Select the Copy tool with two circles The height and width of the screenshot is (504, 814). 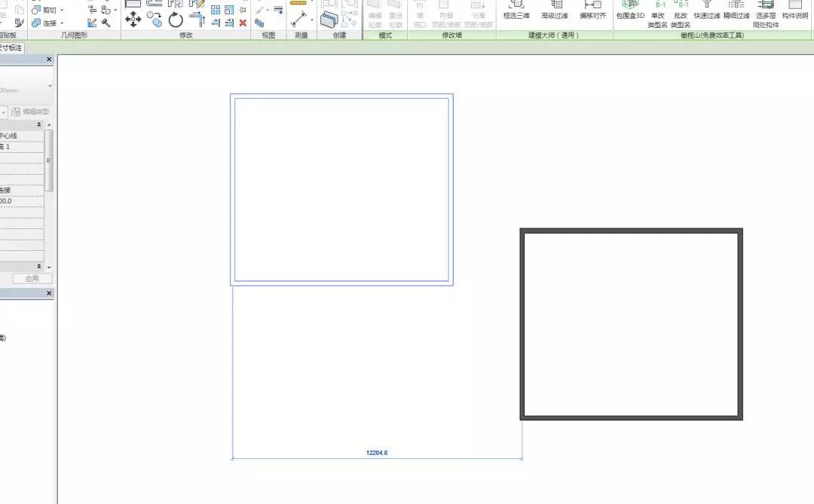(x=155, y=19)
